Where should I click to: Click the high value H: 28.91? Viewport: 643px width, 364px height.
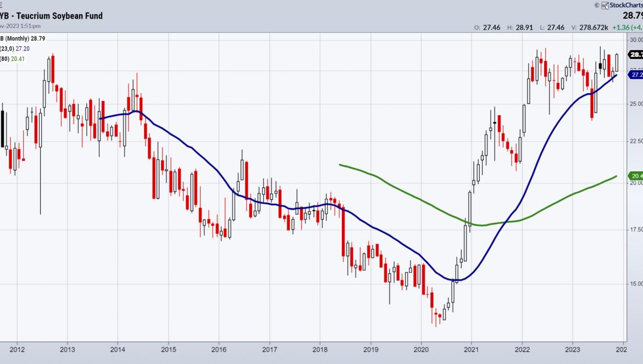point(520,27)
